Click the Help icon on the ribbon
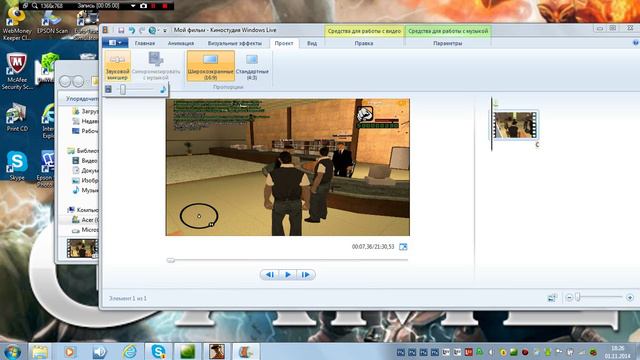Image resolution: width=640 pixels, height=360 pixels. click(x=636, y=43)
